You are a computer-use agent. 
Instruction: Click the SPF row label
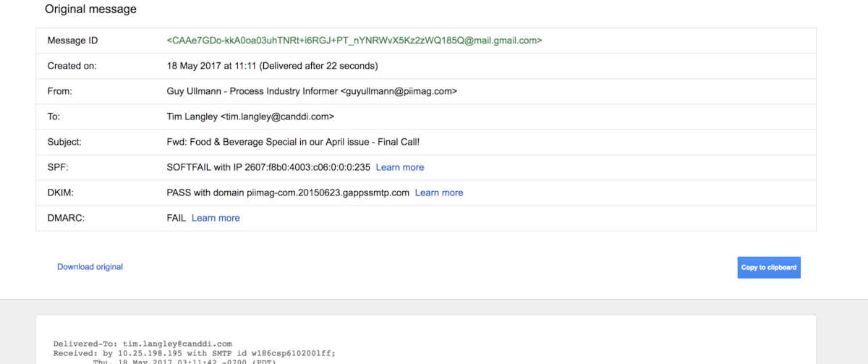point(57,167)
